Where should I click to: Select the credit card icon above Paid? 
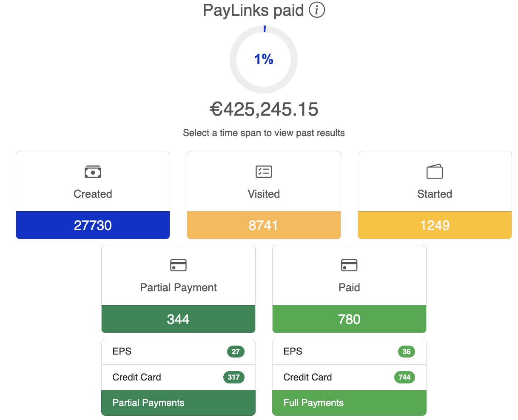349,265
